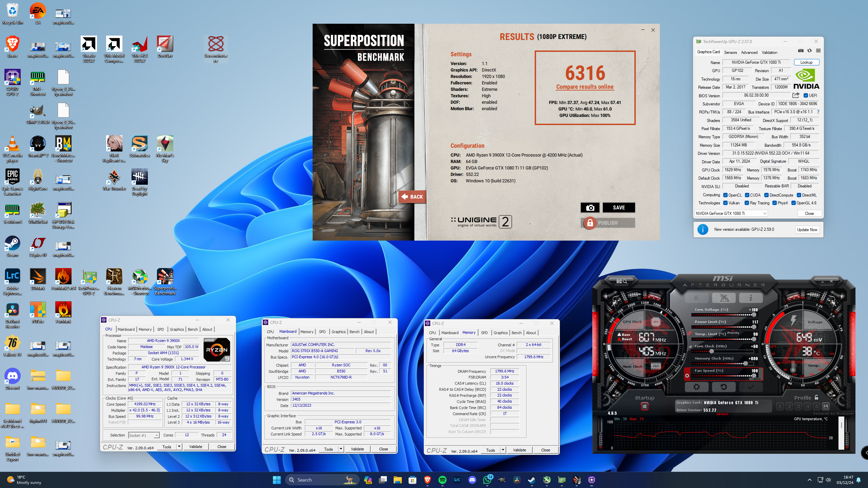868x488 pixels.
Task: Toggle the Ray Tracing checkbox
Action: point(747,203)
